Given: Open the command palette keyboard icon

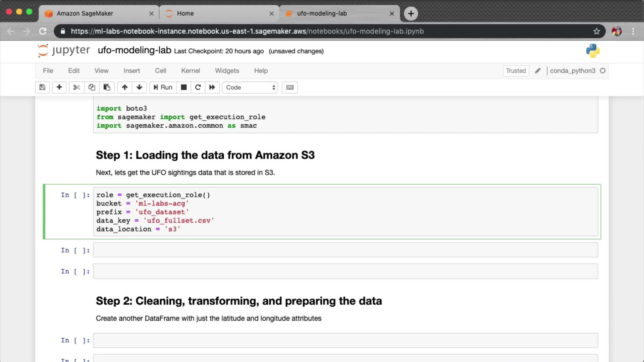Looking at the screenshot, I should pos(290,87).
